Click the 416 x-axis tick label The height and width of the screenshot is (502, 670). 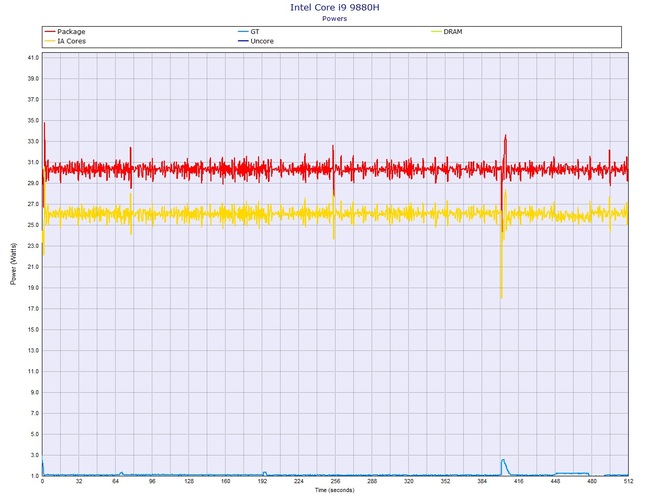pos(519,481)
